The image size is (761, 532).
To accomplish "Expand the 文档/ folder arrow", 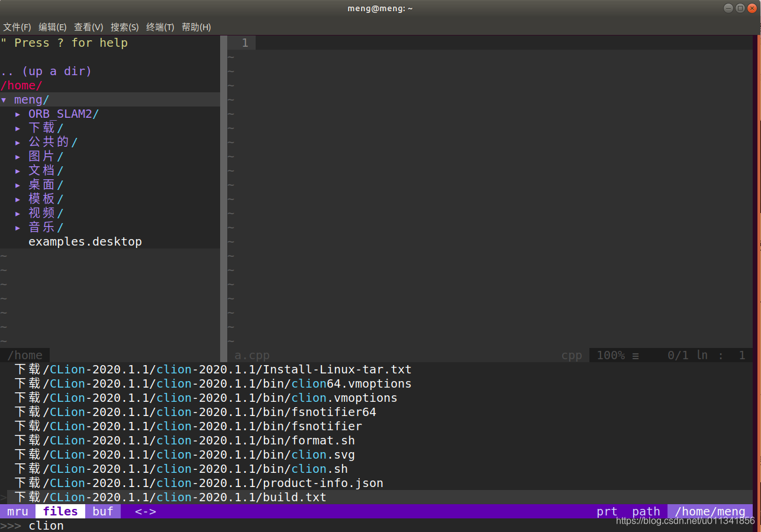I will (18, 170).
